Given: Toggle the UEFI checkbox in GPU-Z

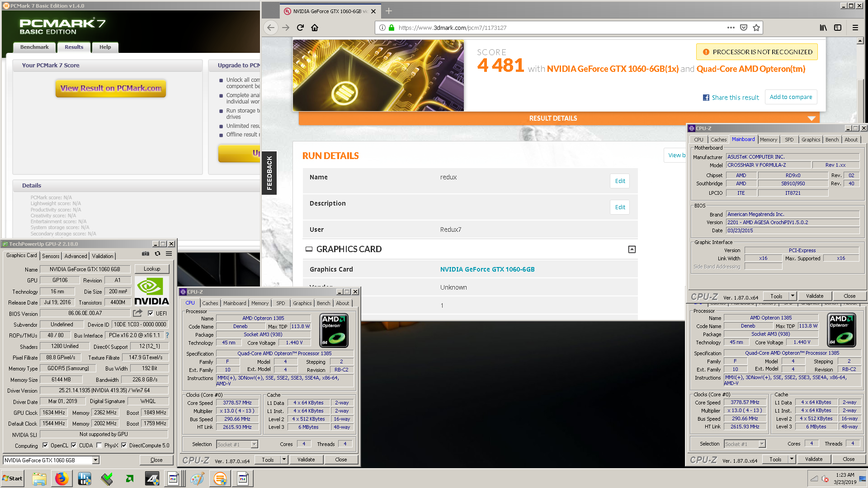Looking at the screenshot, I should 151,313.
